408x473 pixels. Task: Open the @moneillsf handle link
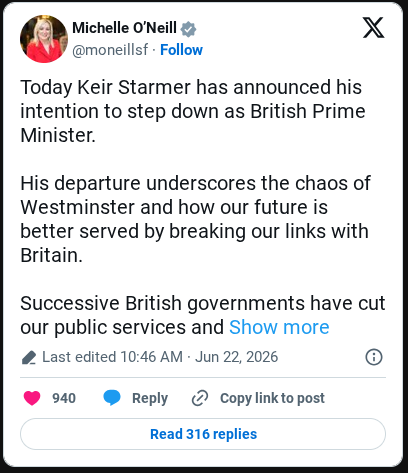point(110,50)
